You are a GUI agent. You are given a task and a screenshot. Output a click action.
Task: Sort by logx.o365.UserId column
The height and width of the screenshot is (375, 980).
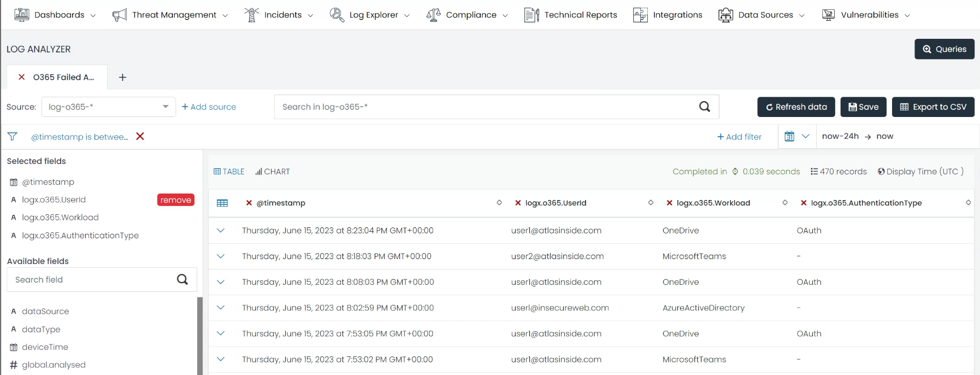(x=651, y=203)
